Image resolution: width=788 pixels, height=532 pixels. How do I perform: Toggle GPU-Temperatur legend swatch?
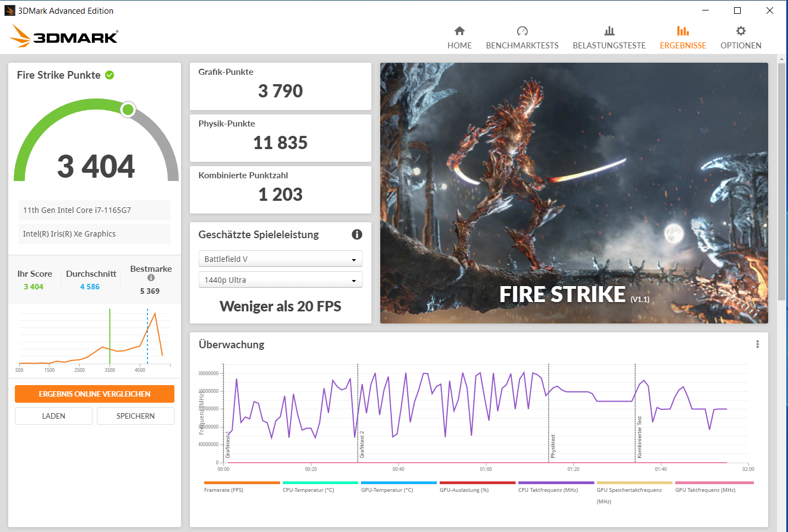click(x=399, y=482)
